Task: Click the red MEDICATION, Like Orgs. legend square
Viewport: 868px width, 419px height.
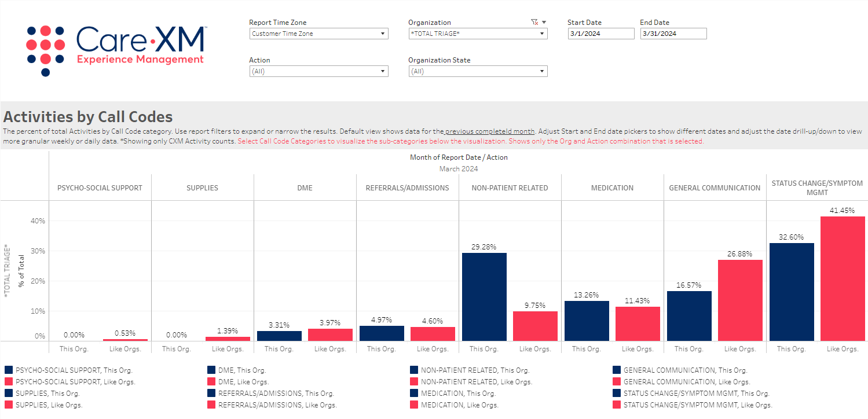Action: coord(414,405)
